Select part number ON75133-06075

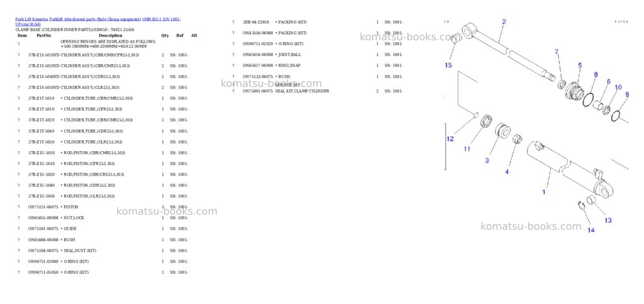[257, 77]
